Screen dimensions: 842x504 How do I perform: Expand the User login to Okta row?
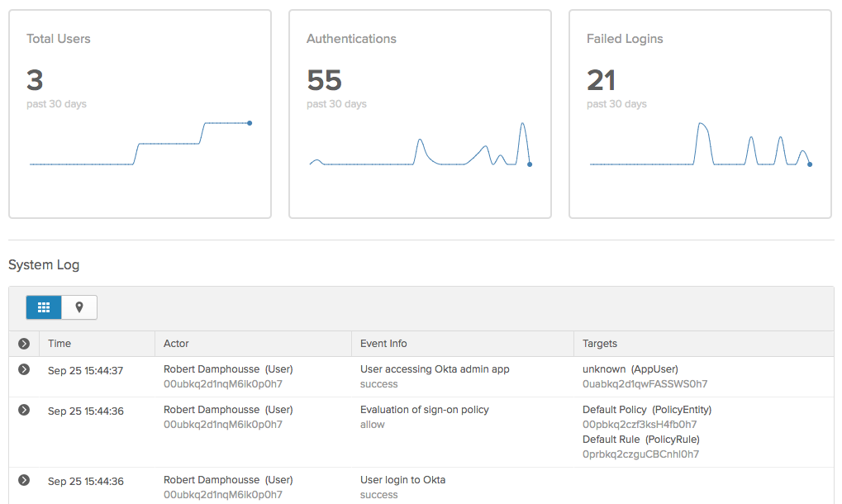tap(24, 480)
